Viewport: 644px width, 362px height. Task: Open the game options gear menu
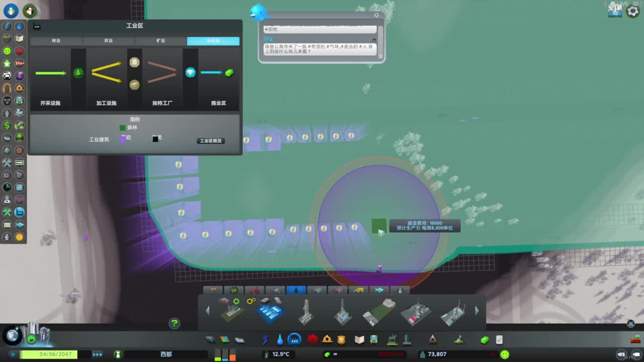633,11
